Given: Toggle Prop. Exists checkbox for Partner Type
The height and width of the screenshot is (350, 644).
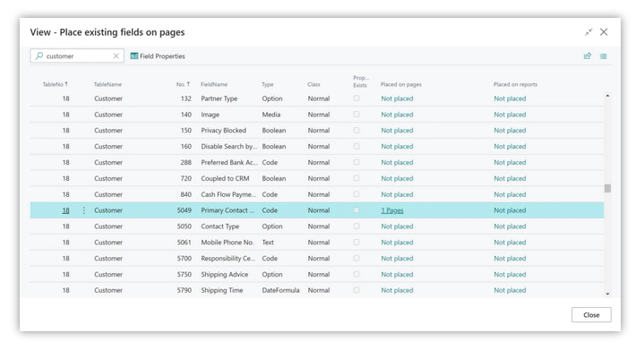Looking at the screenshot, I should [x=356, y=98].
